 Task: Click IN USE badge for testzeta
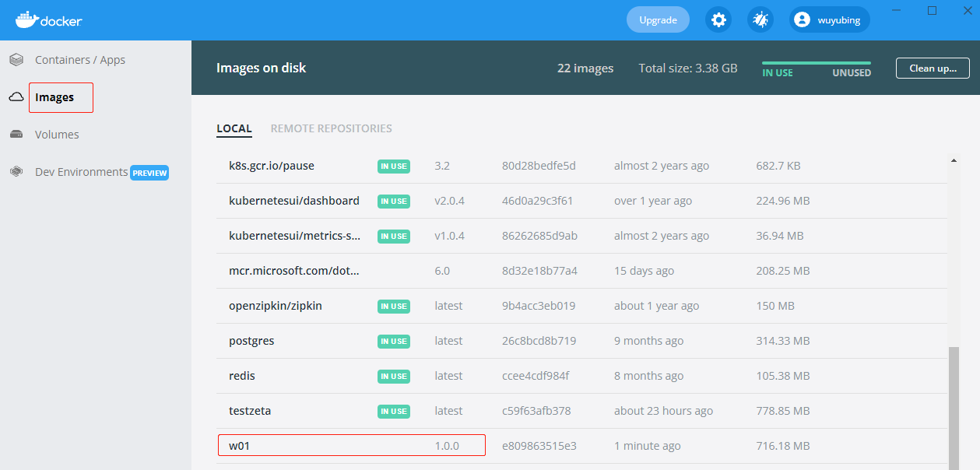point(394,411)
